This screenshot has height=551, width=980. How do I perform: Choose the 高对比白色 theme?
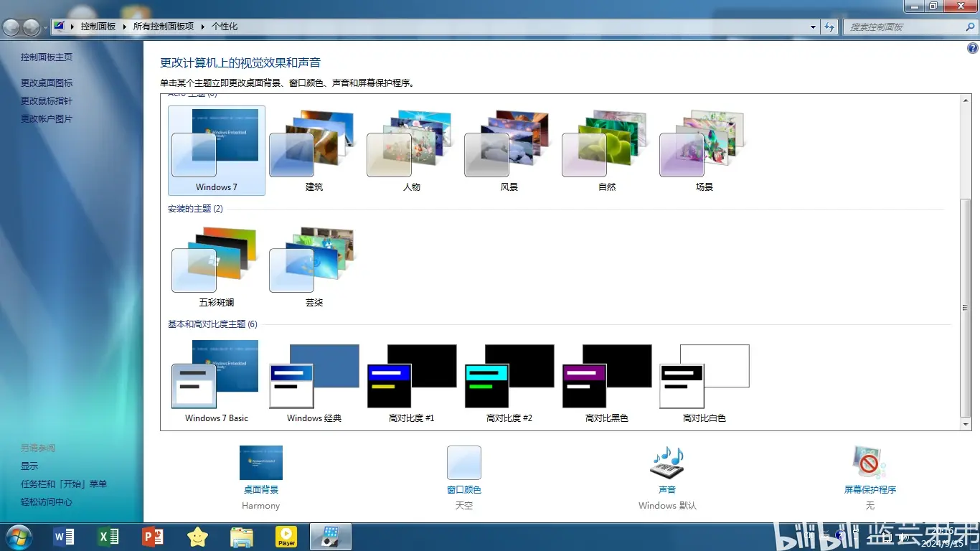pyautogui.click(x=704, y=382)
